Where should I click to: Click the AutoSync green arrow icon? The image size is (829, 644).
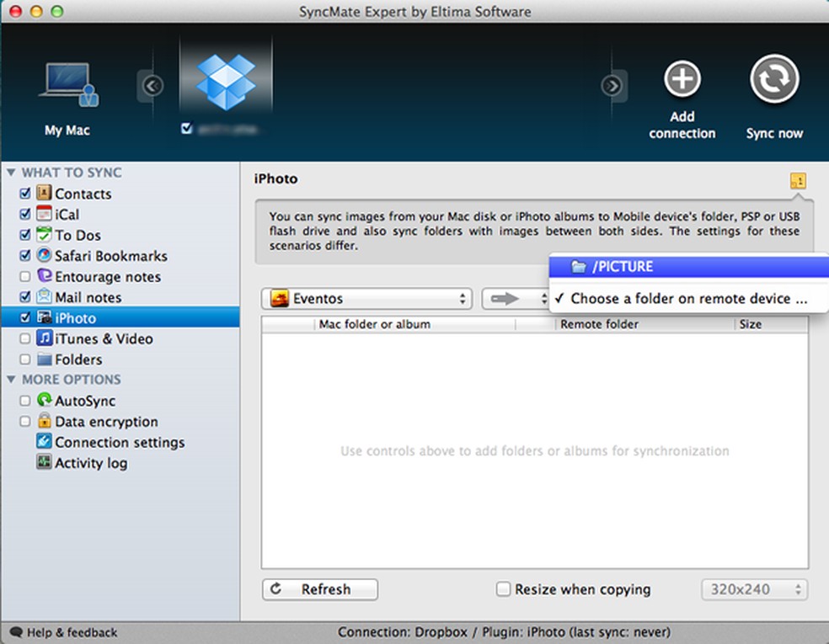44,400
